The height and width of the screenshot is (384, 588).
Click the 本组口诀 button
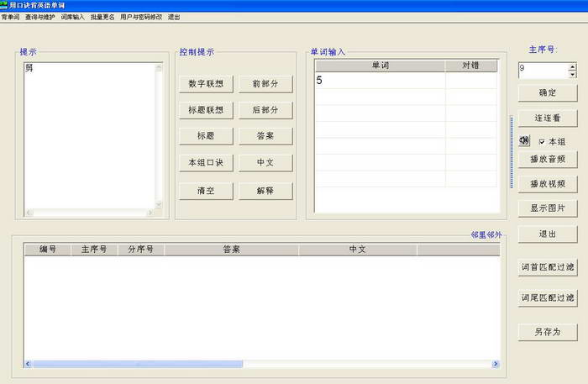[x=206, y=163]
